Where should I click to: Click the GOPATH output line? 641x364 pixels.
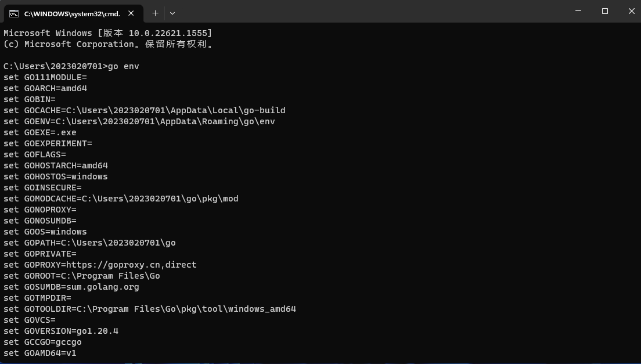coord(89,243)
